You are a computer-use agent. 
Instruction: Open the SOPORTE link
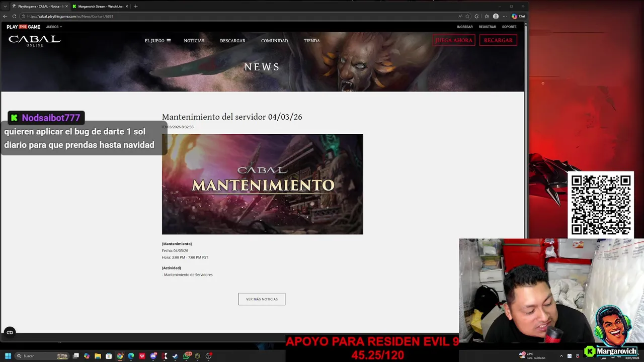tap(509, 27)
